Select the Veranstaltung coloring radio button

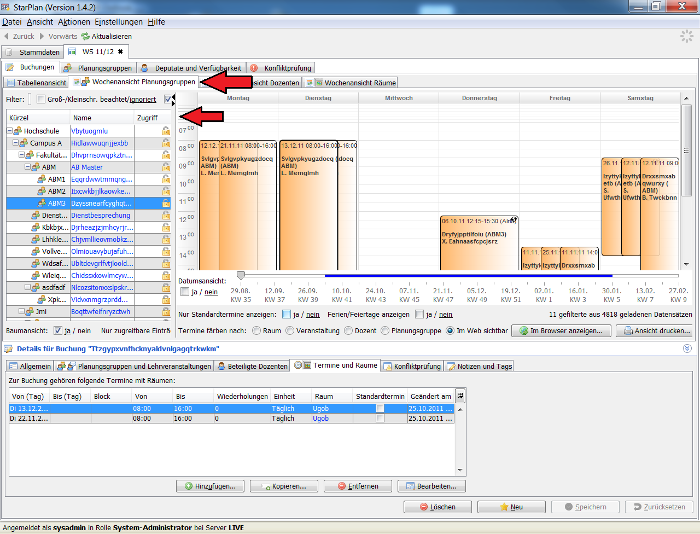290,330
